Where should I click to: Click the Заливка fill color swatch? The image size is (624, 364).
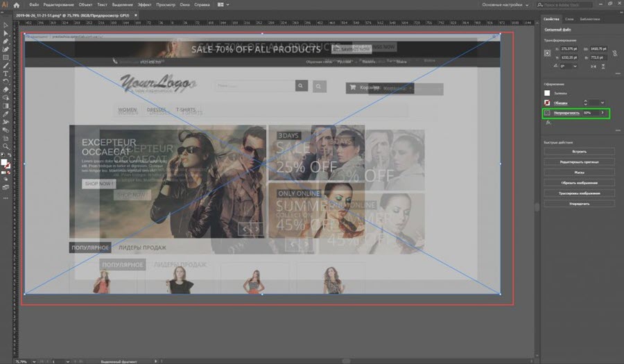pyautogui.click(x=547, y=92)
